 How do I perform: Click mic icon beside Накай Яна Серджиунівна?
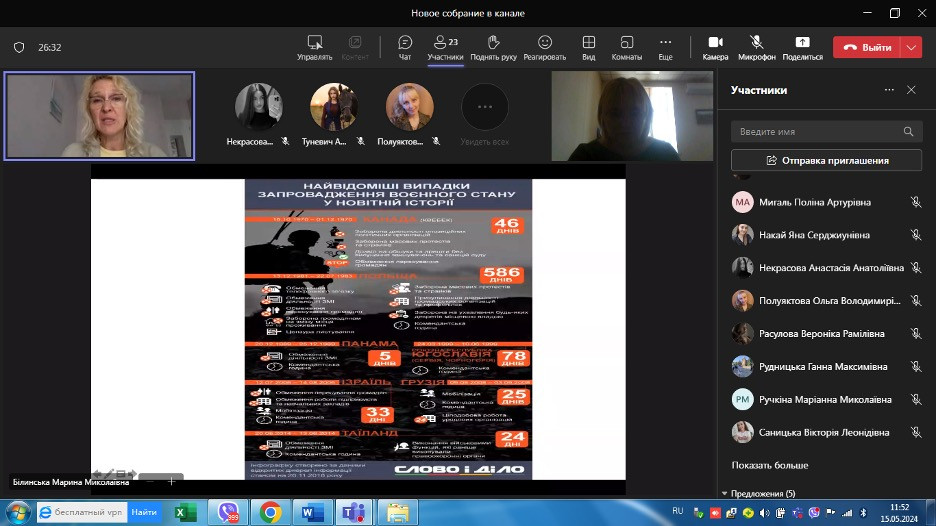click(x=916, y=235)
